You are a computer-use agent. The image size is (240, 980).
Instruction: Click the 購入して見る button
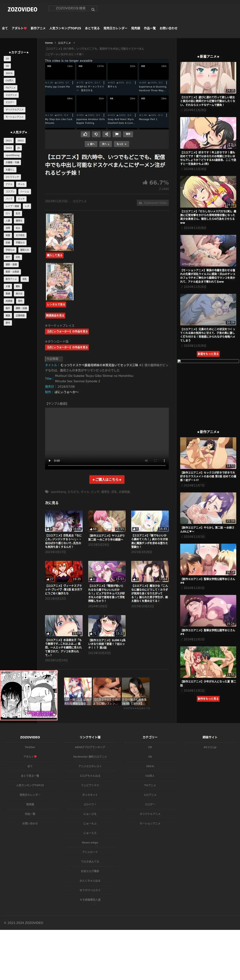pyautogui.click(x=55, y=255)
